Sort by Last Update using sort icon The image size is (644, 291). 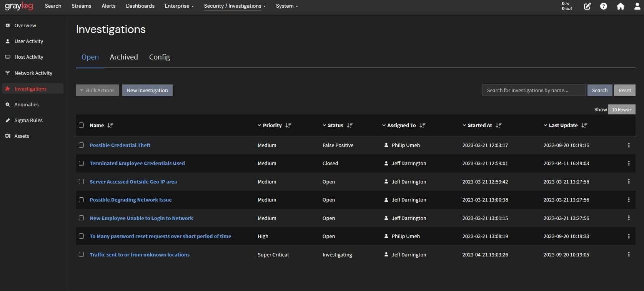[584, 125]
